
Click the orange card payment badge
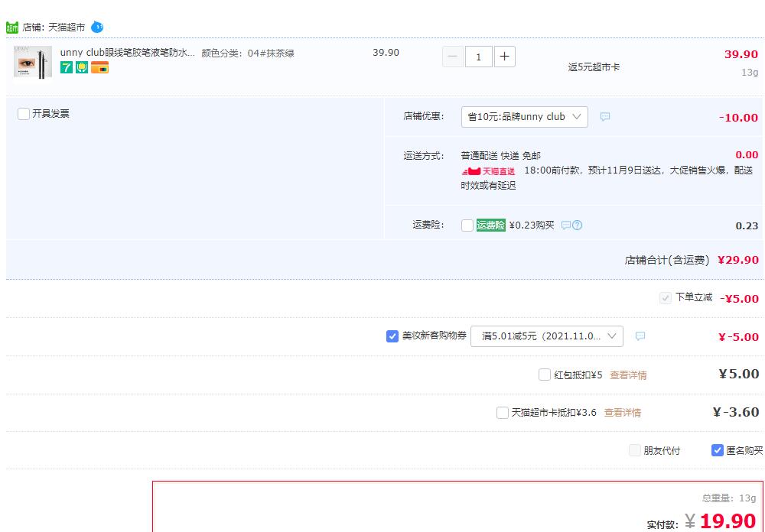(x=99, y=67)
